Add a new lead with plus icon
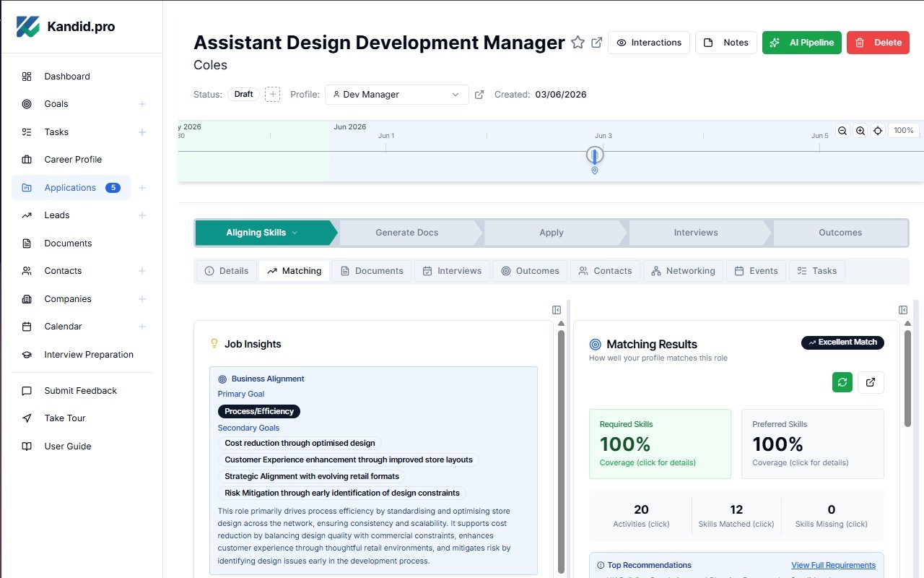Image resolution: width=924 pixels, height=578 pixels. pos(142,215)
